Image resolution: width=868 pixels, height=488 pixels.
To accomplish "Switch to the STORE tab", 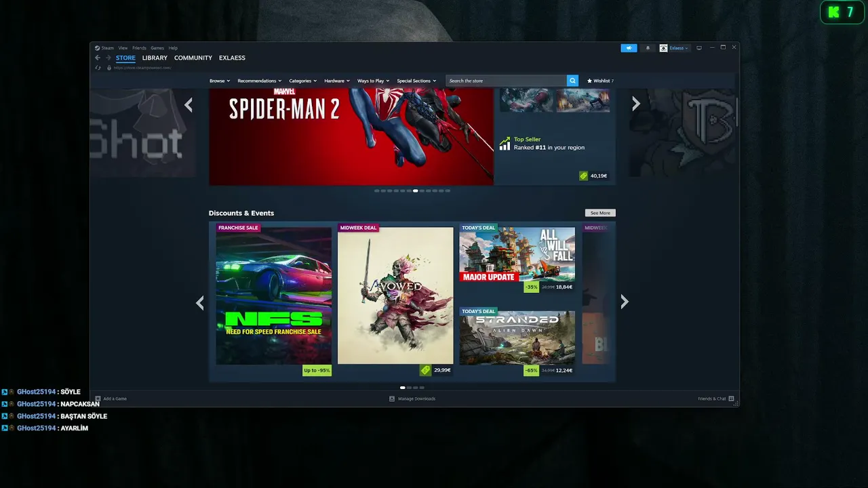I will pyautogui.click(x=125, y=58).
